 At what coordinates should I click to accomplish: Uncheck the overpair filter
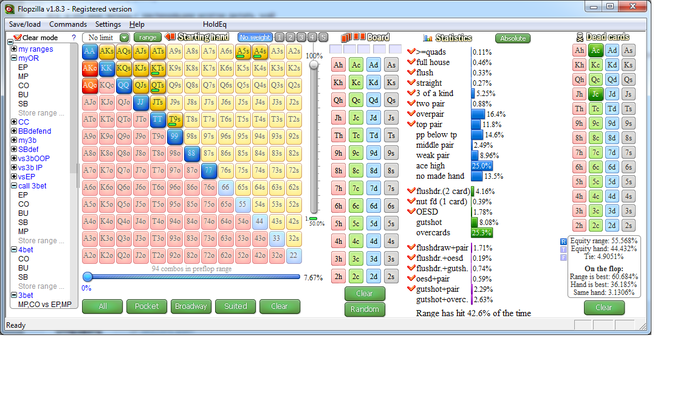pyautogui.click(x=411, y=114)
